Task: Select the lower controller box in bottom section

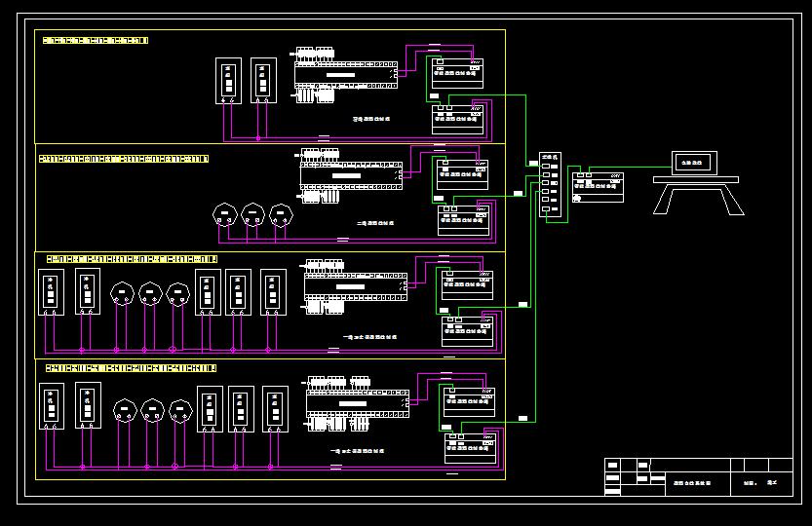Action: tap(471, 448)
